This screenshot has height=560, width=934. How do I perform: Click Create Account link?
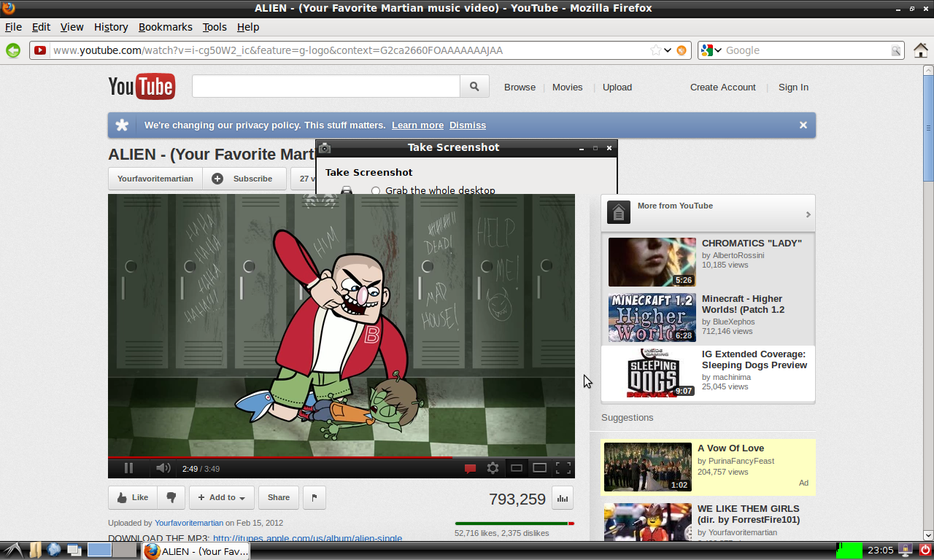click(723, 87)
